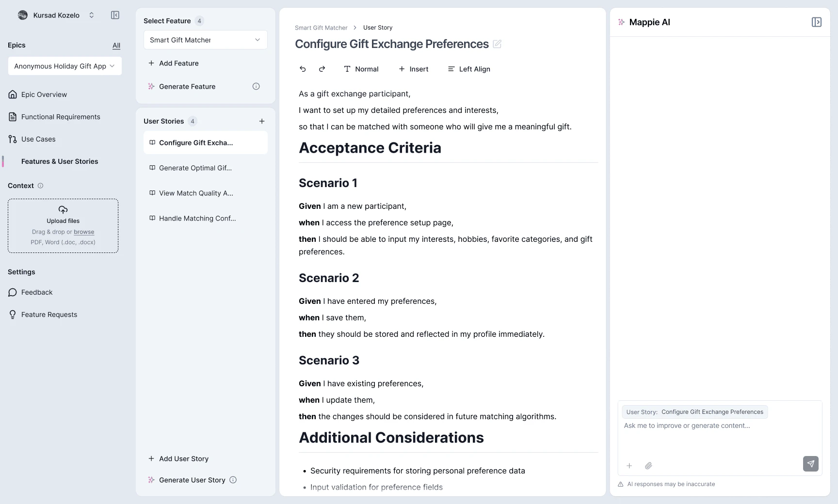Click the info icon next to Generate User Story
This screenshot has height=504, width=838.
click(x=233, y=480)
